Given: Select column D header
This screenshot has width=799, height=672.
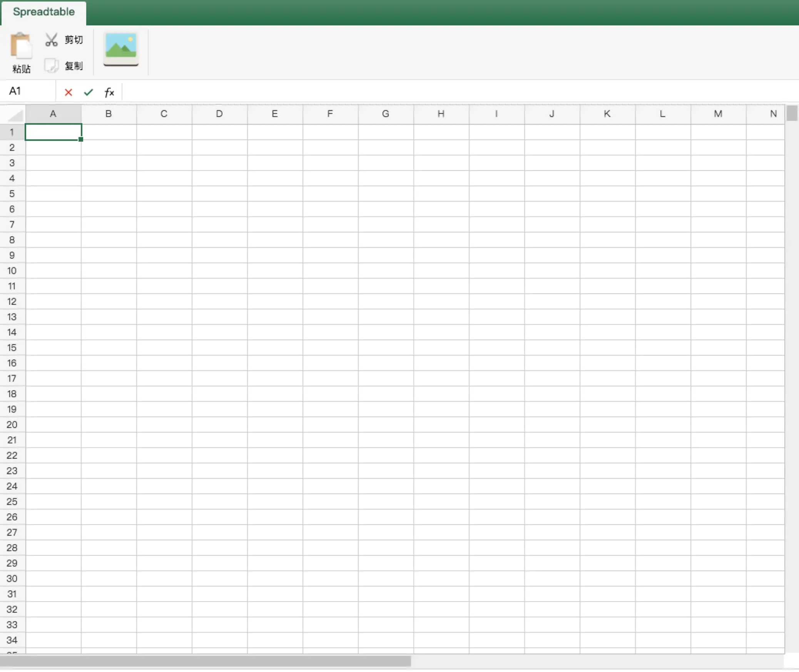Looking at the screenshot, I should click(x=219, y=114).
